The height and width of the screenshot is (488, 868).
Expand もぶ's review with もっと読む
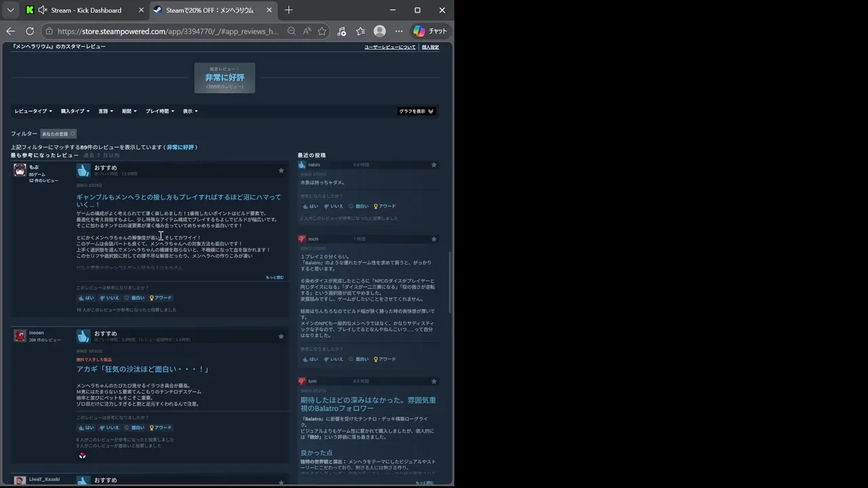[275, 277]
